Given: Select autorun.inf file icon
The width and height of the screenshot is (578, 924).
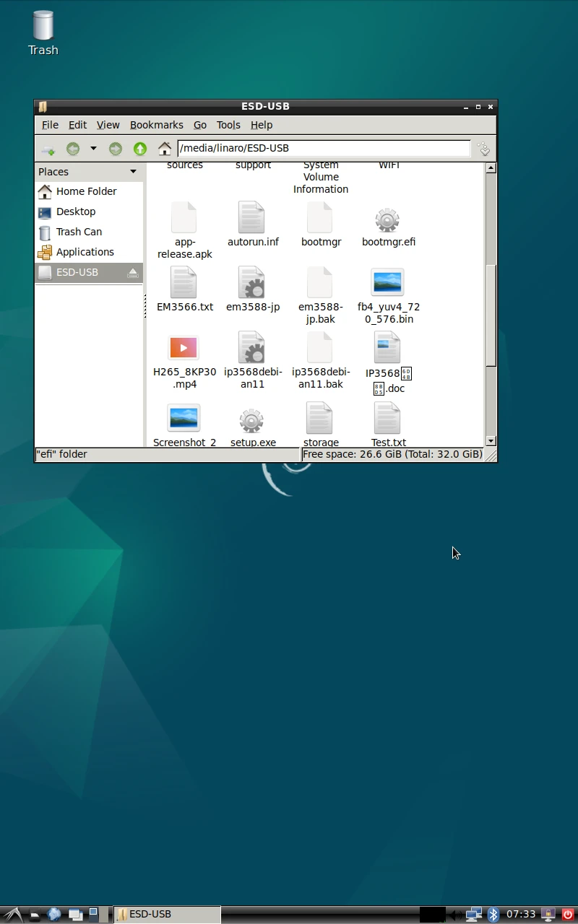Looking at the screenshot, I should [251, 218].
